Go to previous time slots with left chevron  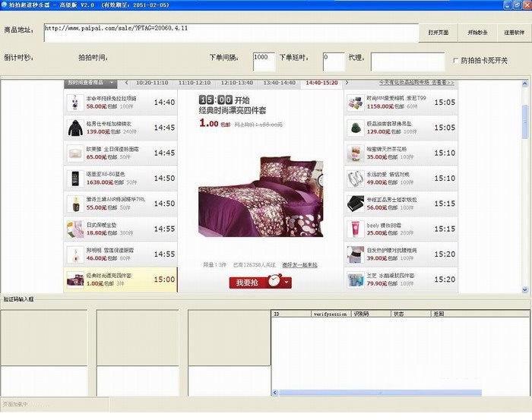pyautogui.click(x=127, y=82)
